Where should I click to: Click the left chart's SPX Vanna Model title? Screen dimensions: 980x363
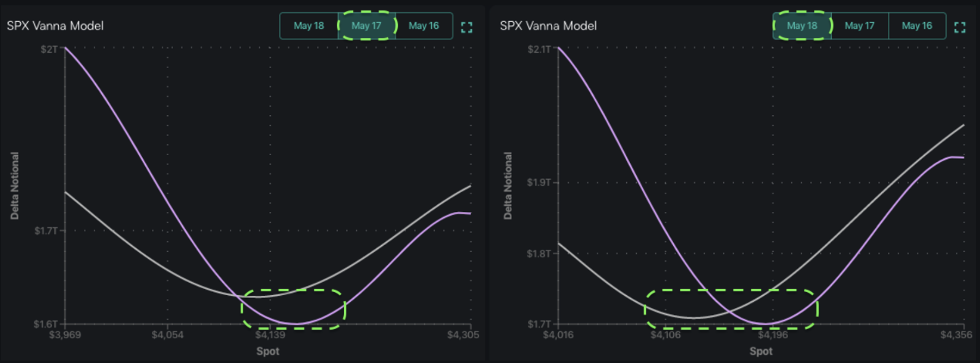tap(55, 26)
